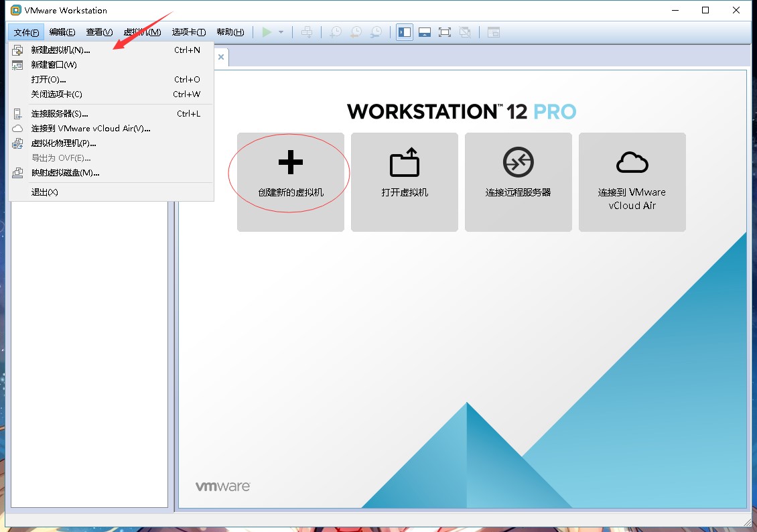Toggle full screen mode icon

pos(445,32)
